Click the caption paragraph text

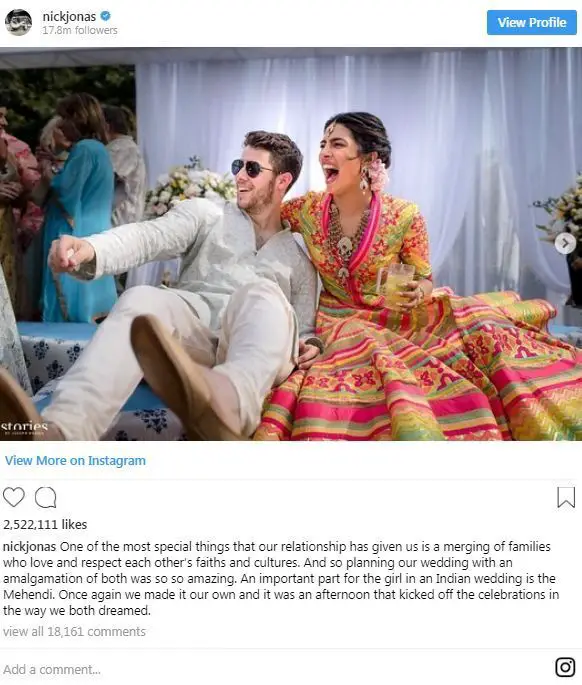coord(281,578)
